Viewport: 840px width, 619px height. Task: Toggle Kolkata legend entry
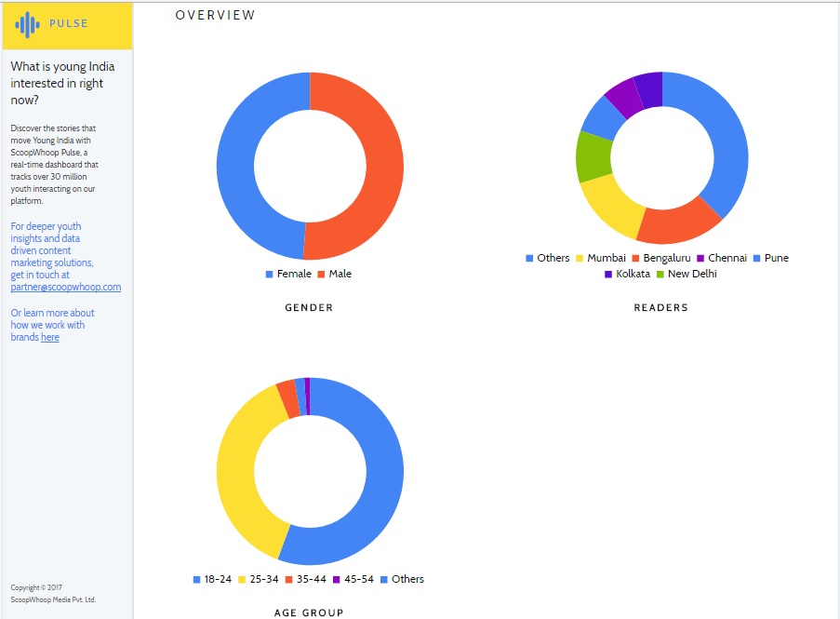click(x=627, y=274)
